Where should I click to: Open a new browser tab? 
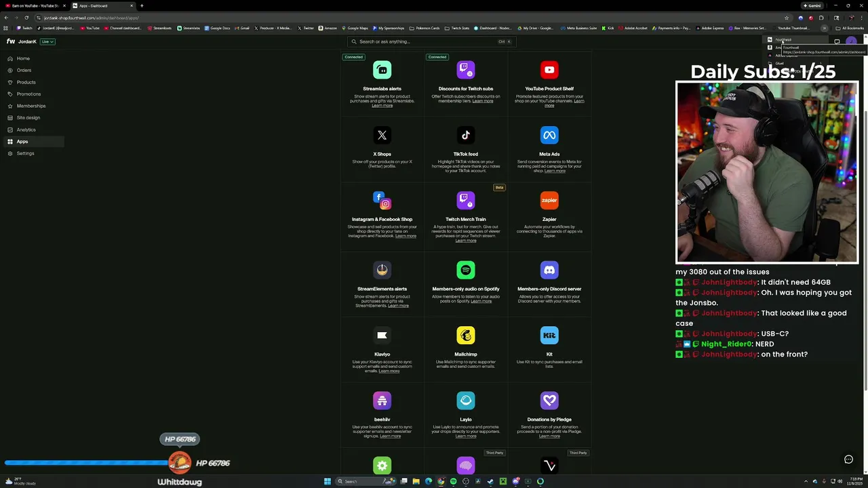pyautogui.click(x=142, y=5)
